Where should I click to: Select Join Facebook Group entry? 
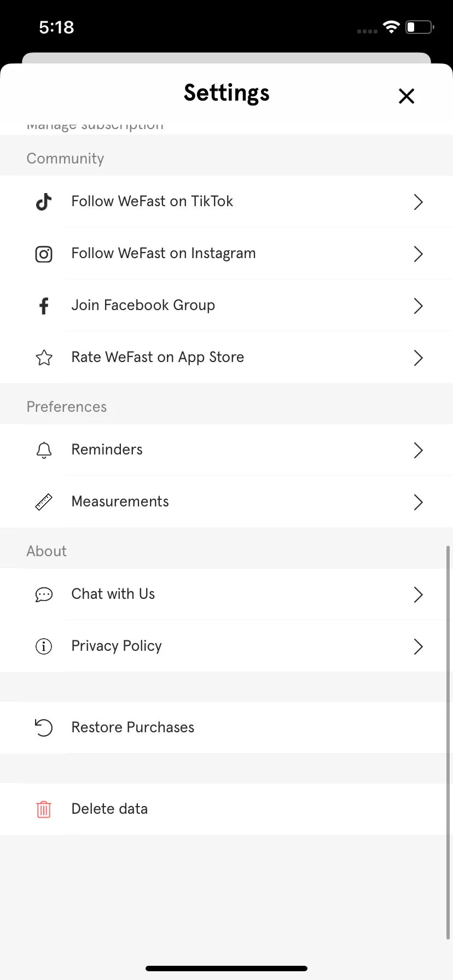pyautogui.click(x=226, y=306)
